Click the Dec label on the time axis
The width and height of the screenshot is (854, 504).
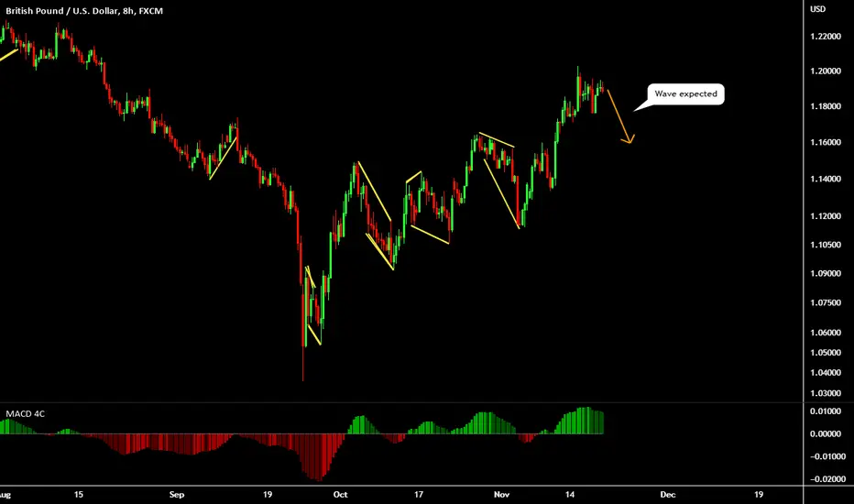(x=668, y=495)
